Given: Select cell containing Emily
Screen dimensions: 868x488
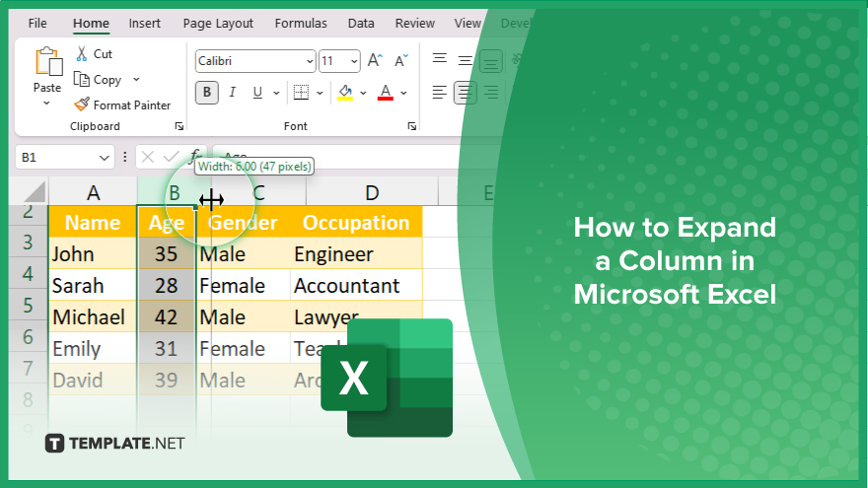Looking at the screenshot, I should coord(93,349).
